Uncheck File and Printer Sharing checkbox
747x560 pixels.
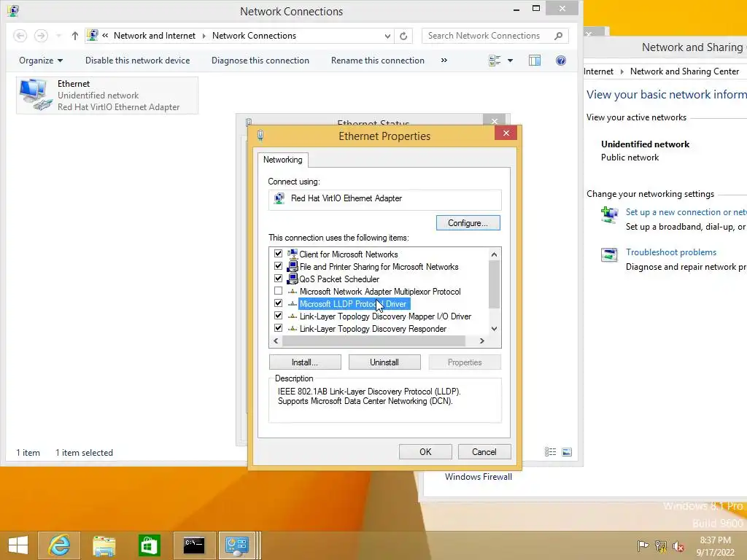click(x=278, y=266)
